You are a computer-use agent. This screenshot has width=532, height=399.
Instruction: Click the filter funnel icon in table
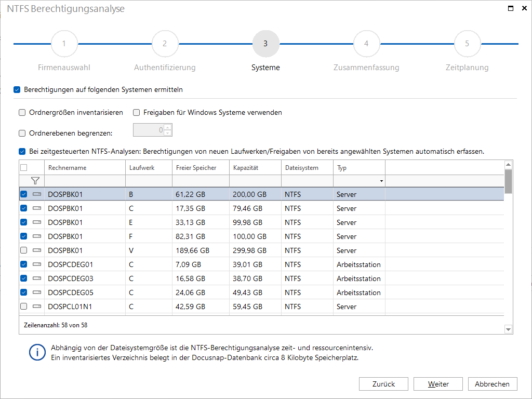(35, 181)
